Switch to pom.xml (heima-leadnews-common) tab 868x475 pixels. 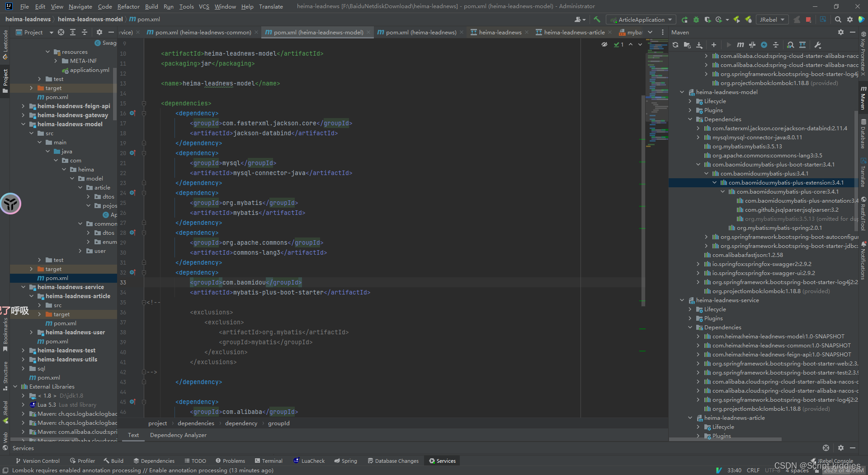click(203, 32)
